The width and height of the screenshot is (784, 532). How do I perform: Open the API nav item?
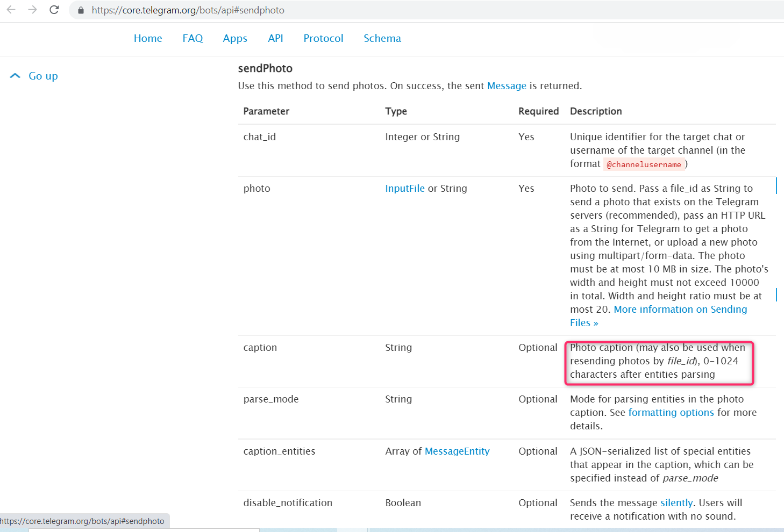tap(275, 38)
